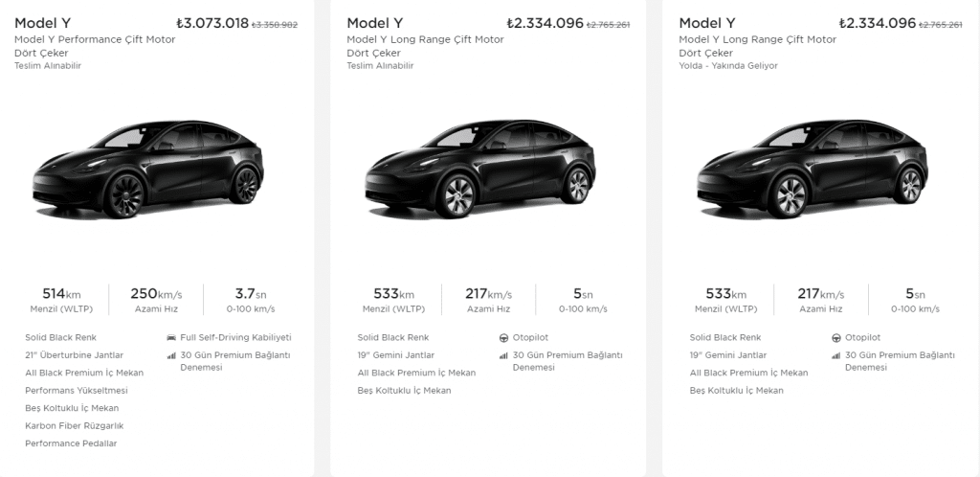Click the strikethrough price ₺3.358.982

(275, 26)
